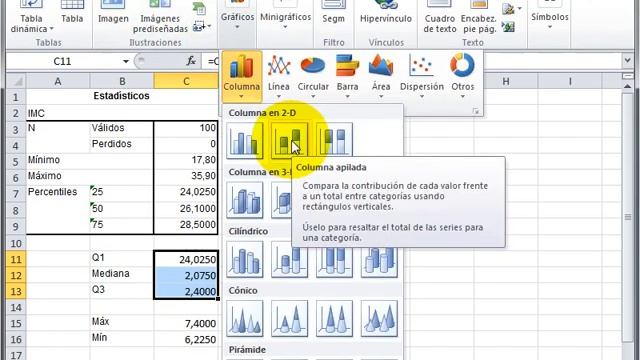
Task: Select cell with value 2,0750
Action: (x=186, y=275)
